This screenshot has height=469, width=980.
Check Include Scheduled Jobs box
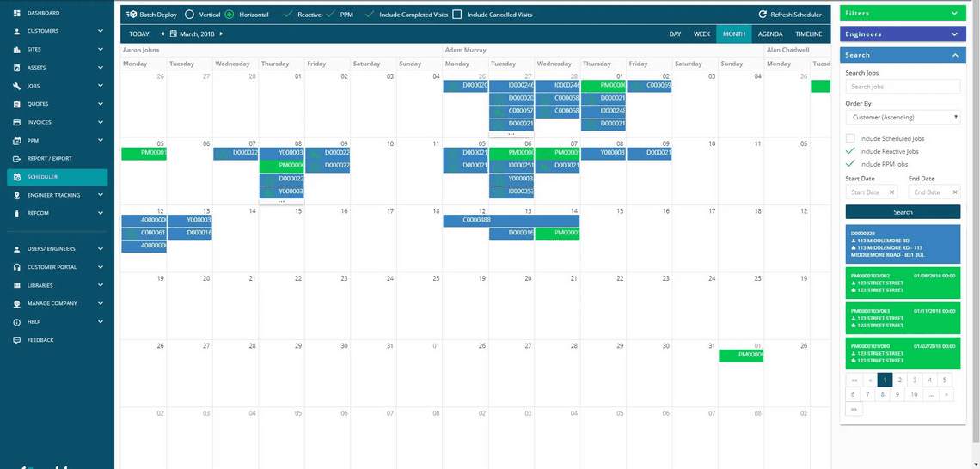(850, 138)
